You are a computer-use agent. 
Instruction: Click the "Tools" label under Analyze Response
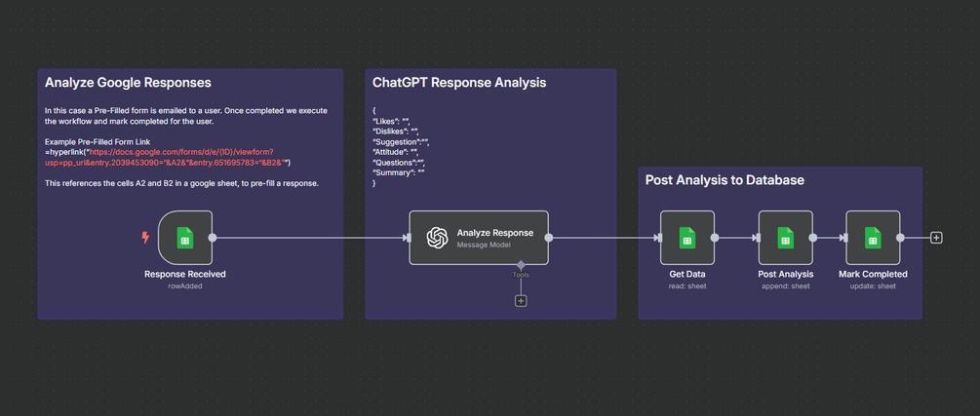521,275
